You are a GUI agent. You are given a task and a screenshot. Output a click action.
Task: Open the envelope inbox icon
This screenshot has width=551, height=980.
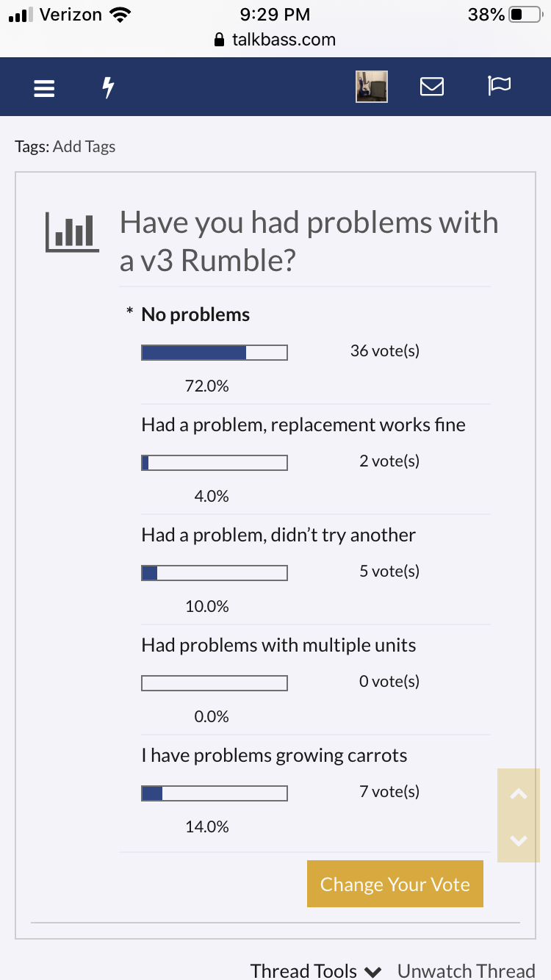coord(432,87)
